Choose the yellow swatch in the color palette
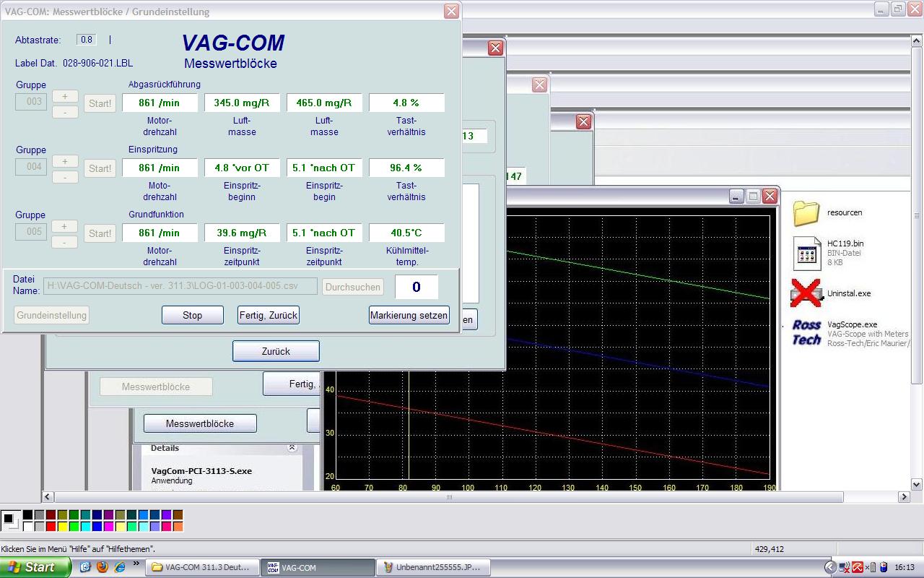The image size is (924, 578). tap(62, 526)
